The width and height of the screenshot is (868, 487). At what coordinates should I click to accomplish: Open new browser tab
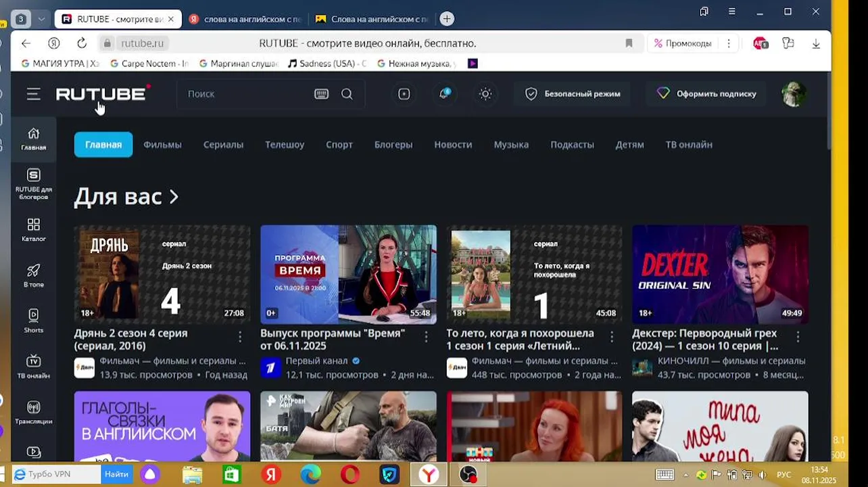tap(447, 19)
